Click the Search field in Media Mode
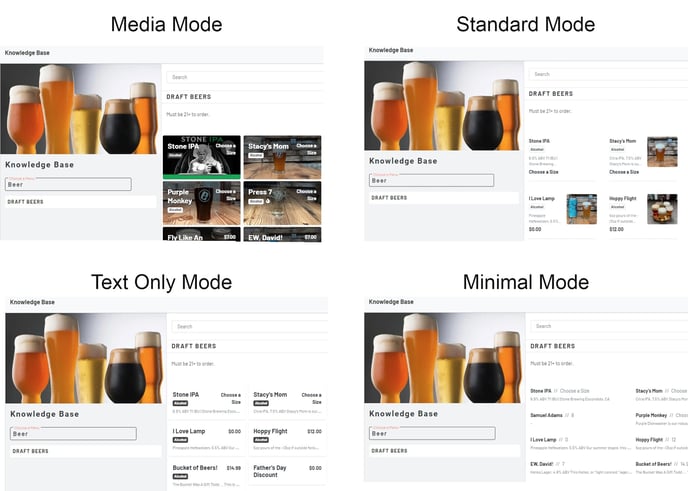 (x=245, y=77)
